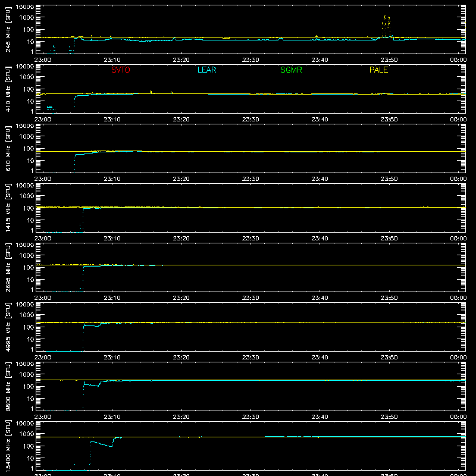Click 23:30 time tick under 4995 MHz plot
Image resolution: width=476 pixels, height=476 pixels.
tap(250, 358)
